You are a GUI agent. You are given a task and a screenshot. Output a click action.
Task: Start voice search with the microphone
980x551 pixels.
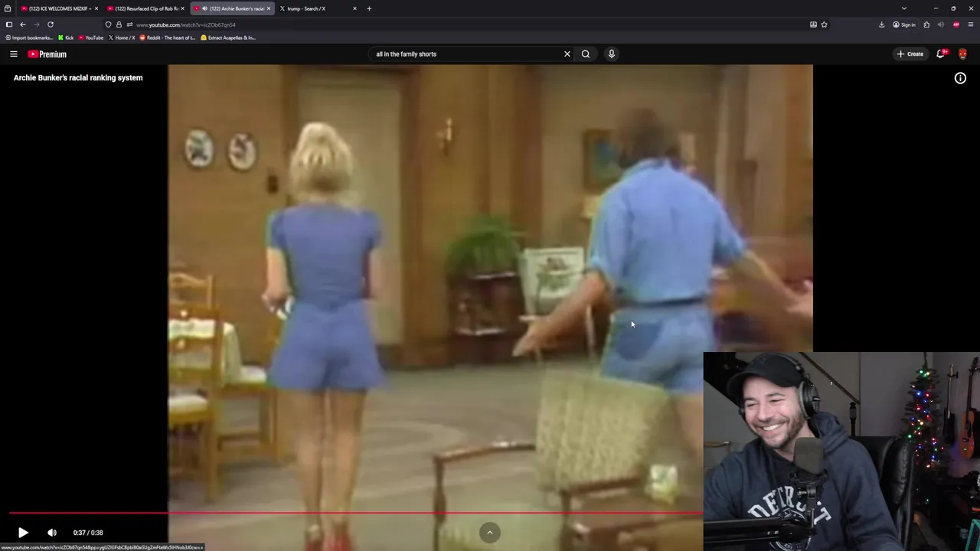point(612,54)
